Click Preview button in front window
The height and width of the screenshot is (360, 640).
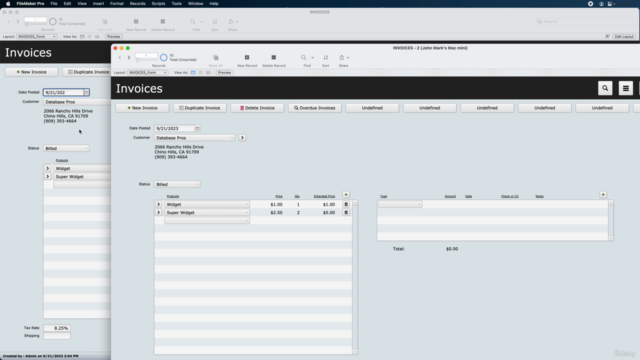pos(224,73)
